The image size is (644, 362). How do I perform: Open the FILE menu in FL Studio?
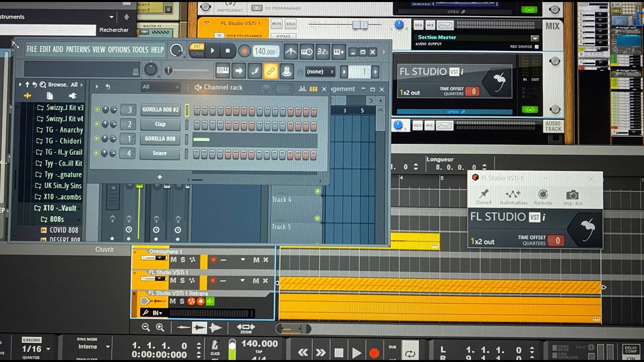tap(32, 49)
